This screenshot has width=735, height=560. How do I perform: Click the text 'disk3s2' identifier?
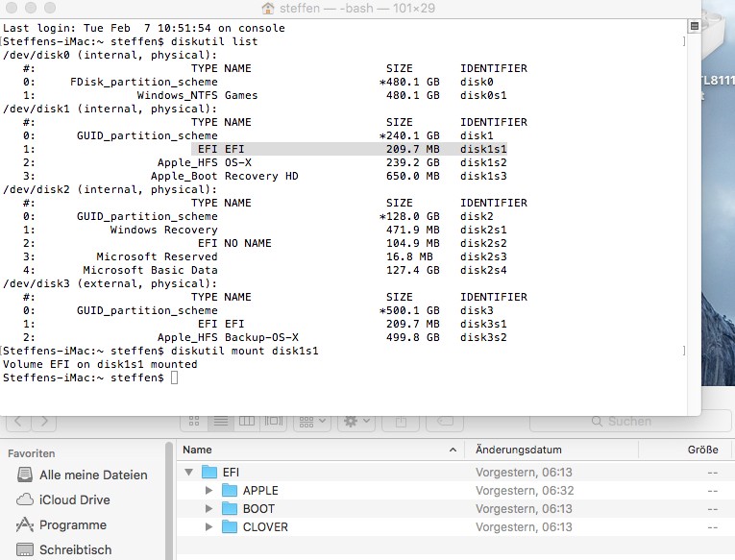click(483, 338)
